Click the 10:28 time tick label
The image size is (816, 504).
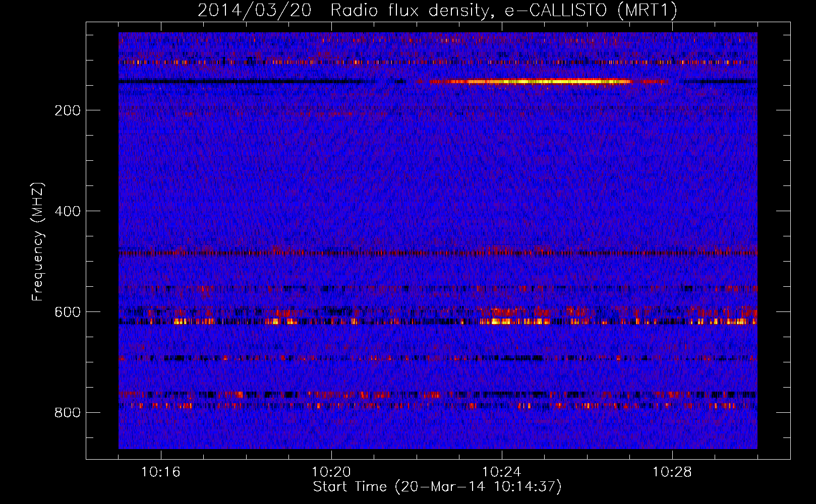[x=672, y=472]
